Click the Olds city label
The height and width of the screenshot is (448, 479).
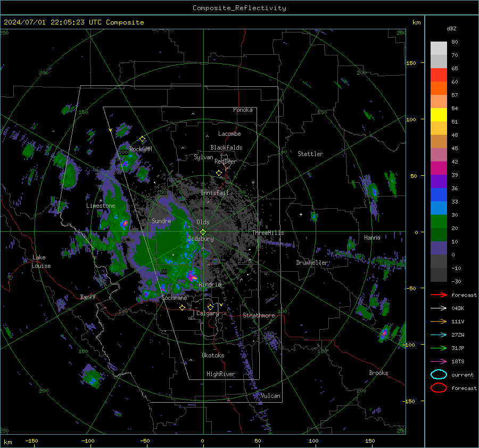click(203, 222)
